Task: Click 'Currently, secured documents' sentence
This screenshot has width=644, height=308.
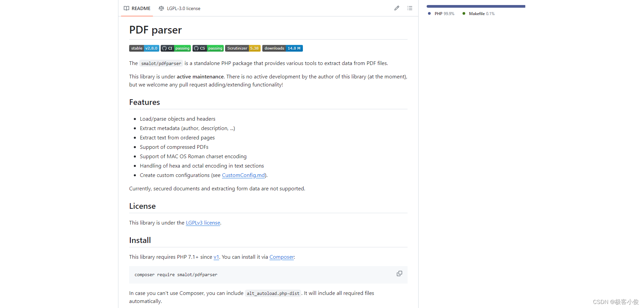Action: tap(217, 189)
